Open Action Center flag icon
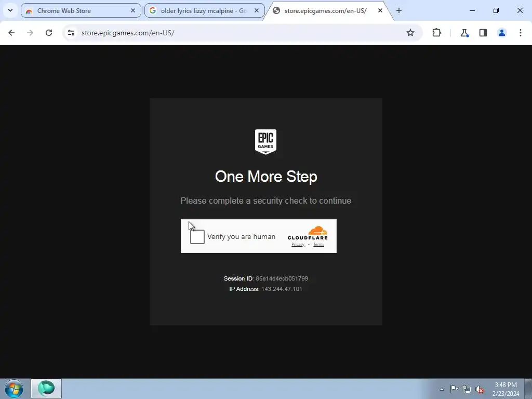This screenshot has height=399, width=532. click(x=454, y=389)
